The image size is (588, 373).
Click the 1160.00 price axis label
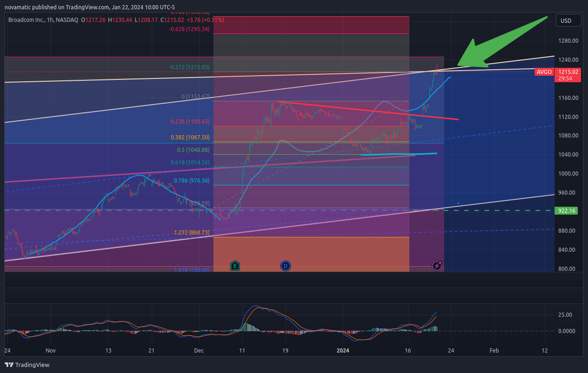point(569,98)
